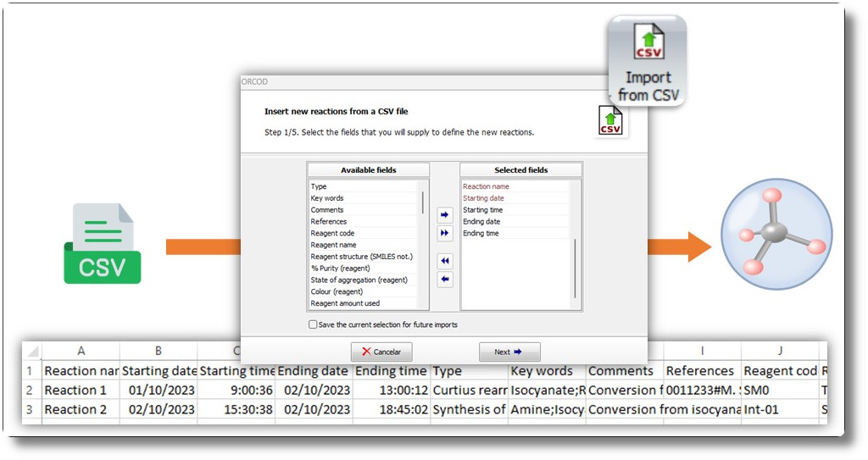
Task: Click the green CSV file icon
Action: pyautogui.click(x=103, y=244)
